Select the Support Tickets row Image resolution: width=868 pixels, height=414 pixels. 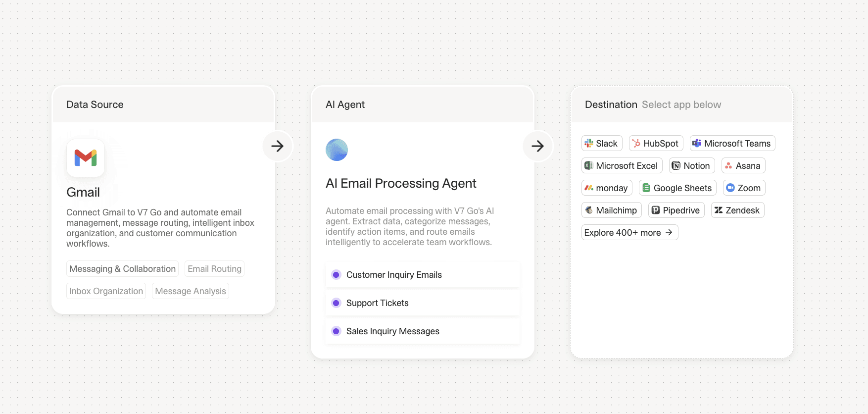(x=423, y=303)
